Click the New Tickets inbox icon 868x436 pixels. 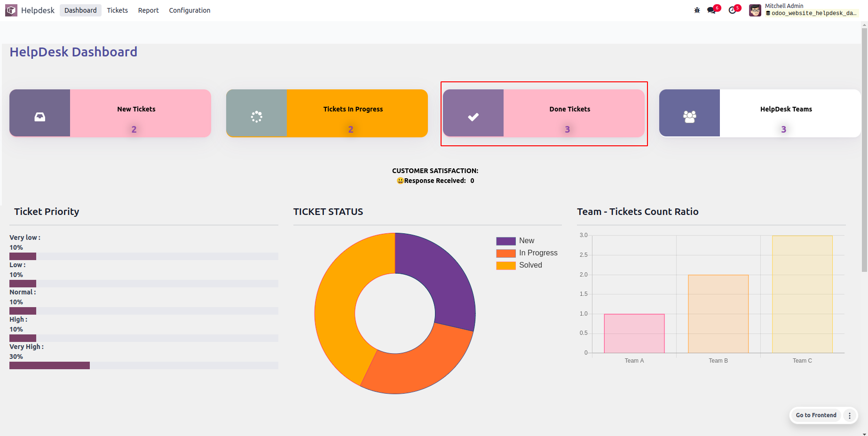click(40, 117)
